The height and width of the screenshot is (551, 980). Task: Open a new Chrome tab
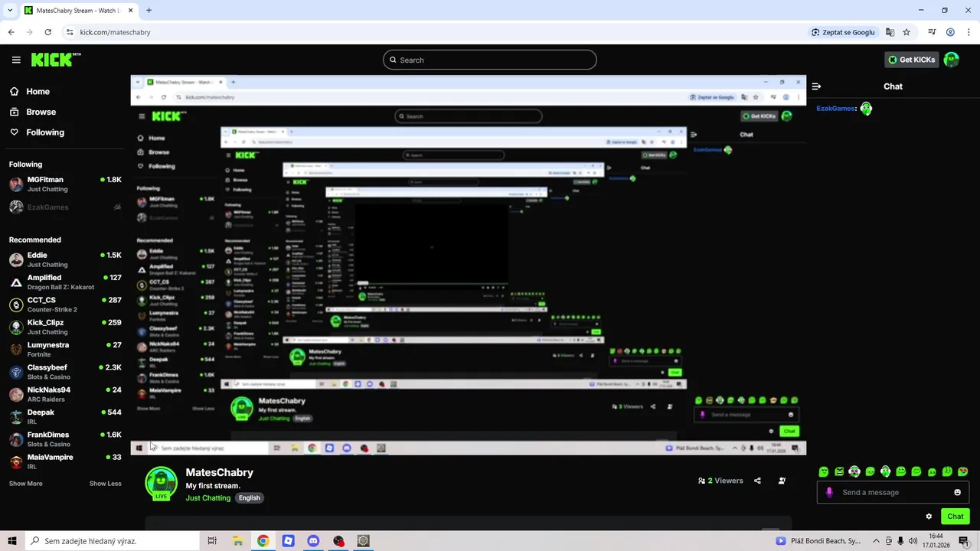point(149,10)
